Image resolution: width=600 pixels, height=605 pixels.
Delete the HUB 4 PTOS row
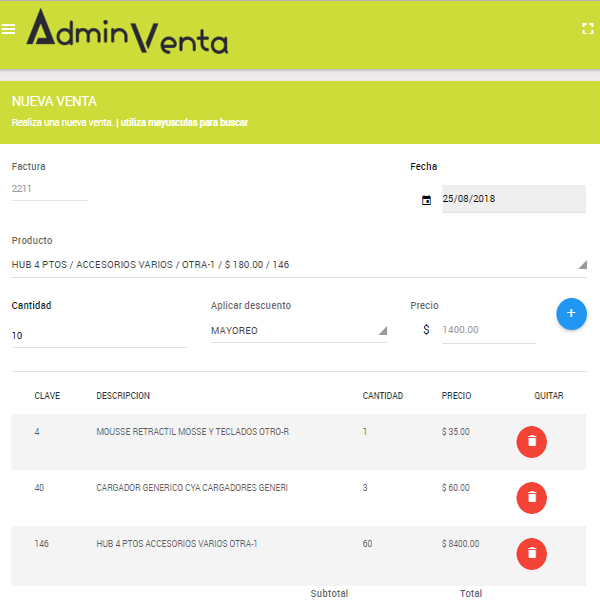[531, 553]
